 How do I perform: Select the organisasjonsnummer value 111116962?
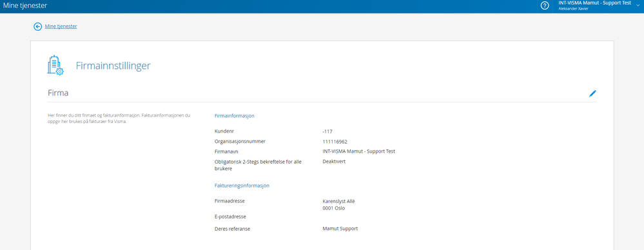[335, 142]
